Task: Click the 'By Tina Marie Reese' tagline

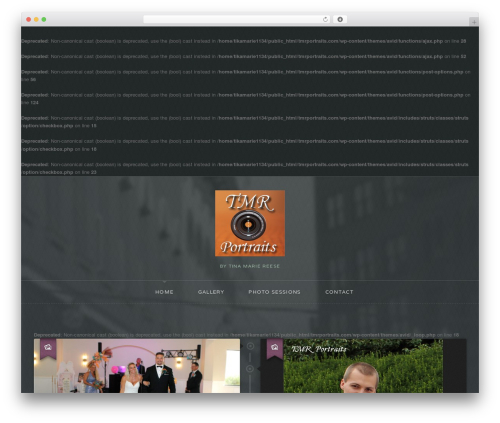Action: [250, 266]
